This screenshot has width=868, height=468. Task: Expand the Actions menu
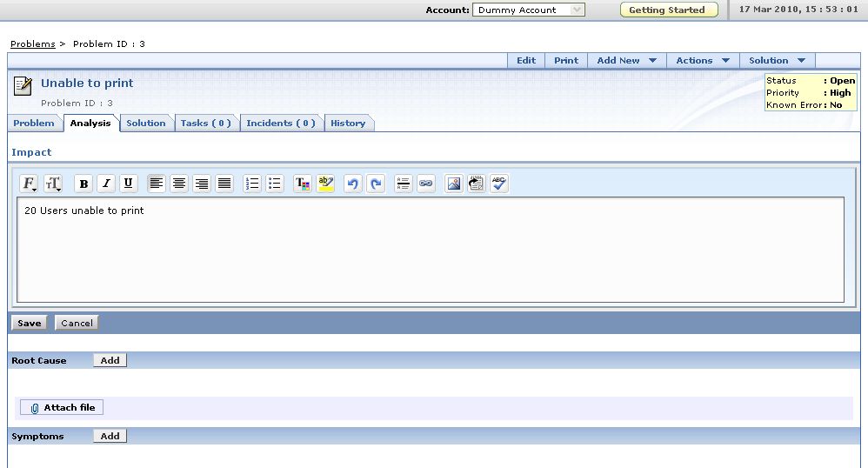tap(703, 60)
